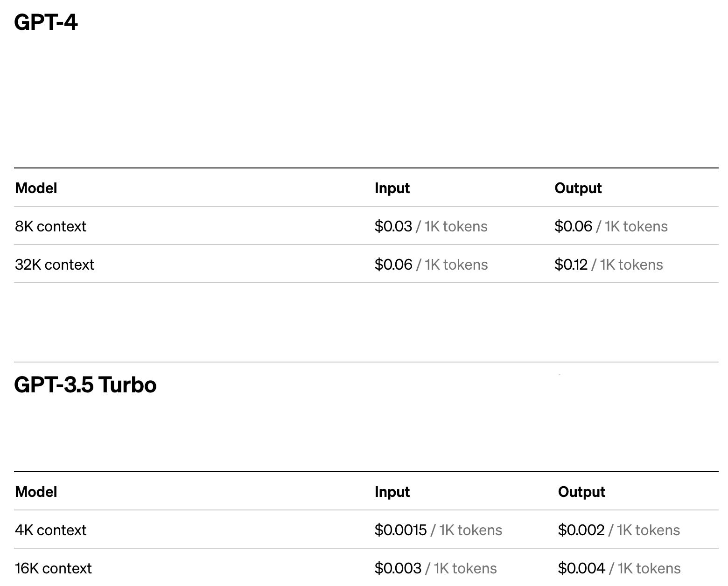Click the $0.03 input price for 8K context
Screen dimensions: 728x586
pyautogui.click(x=393, y=226)
